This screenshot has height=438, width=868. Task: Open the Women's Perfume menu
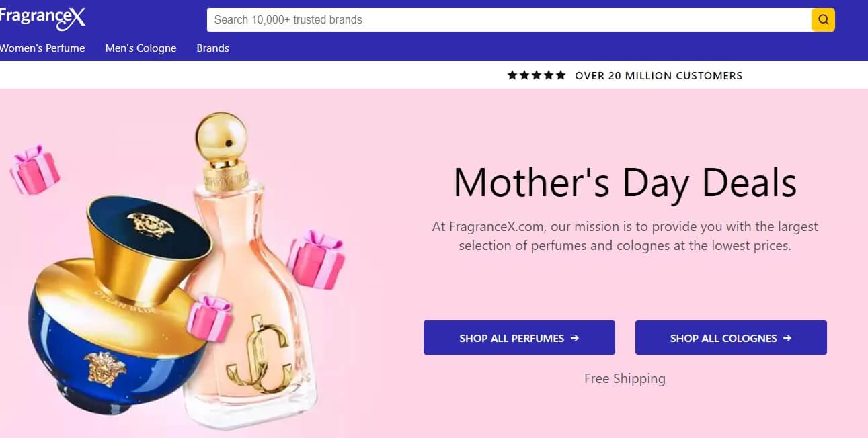tap(42, 48)
